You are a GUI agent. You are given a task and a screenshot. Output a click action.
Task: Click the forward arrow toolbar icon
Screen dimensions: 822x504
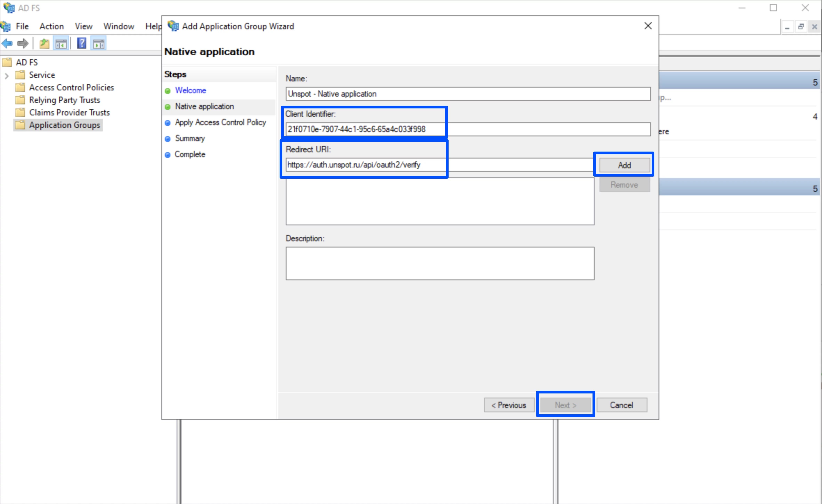(23, 43)
